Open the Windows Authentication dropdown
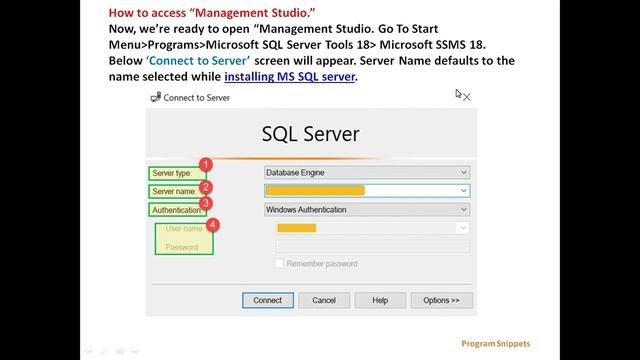Viewport: 640px width, 360px height. [367, 210]
